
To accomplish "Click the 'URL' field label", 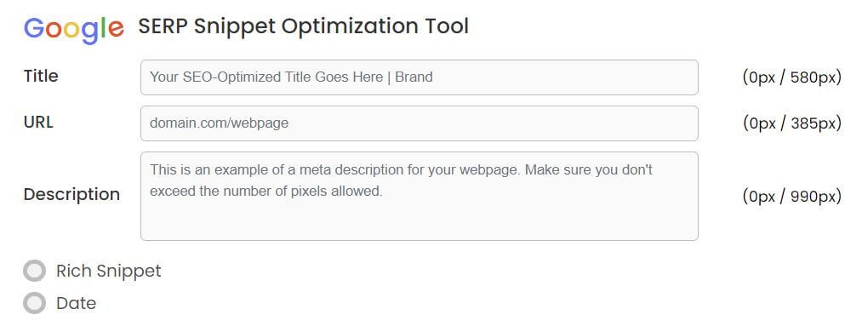I will pos(39,123).
